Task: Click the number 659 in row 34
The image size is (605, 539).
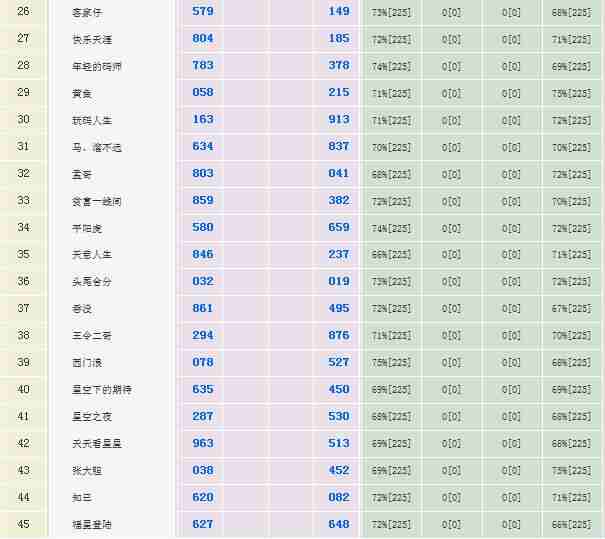Action: click(x=339, y=228)
